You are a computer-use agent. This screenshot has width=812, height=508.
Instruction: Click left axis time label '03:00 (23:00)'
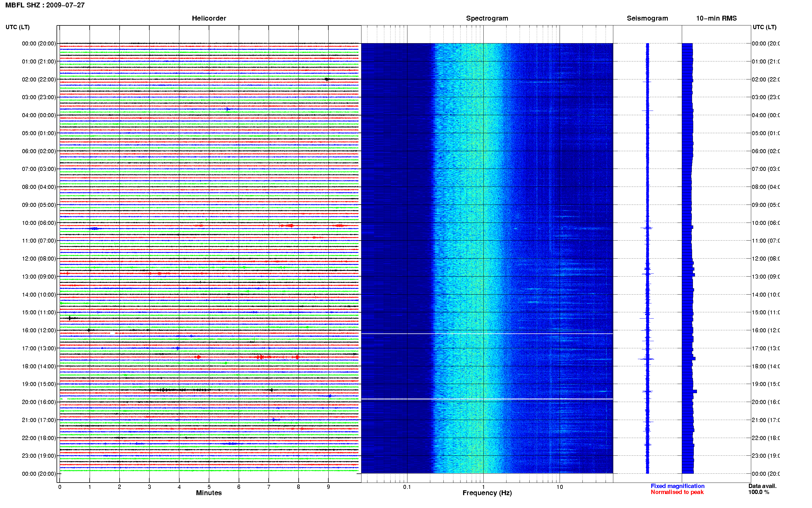pyautogui.click(x=39, y=97)
